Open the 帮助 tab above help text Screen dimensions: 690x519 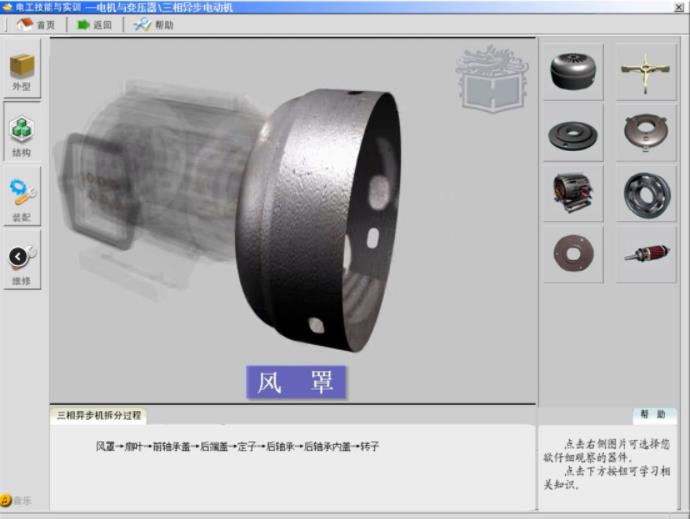point(653,415)
